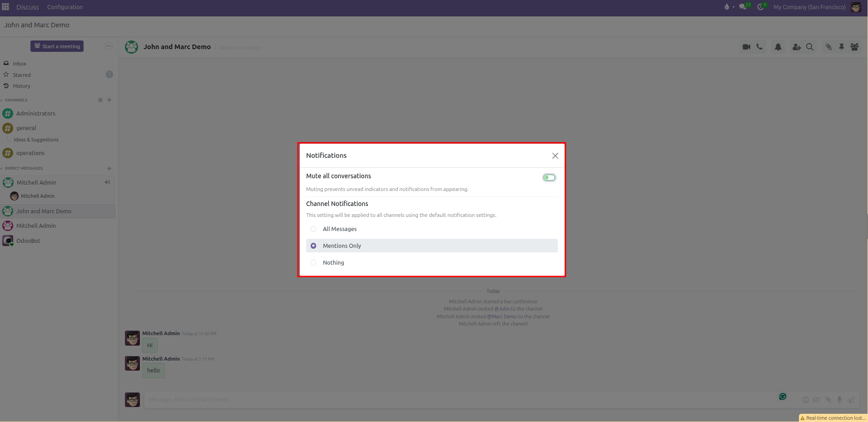The height and width of the screenshot is (422, 868).
Task: Start a voice call with phone icon
Action: point(759,47)
